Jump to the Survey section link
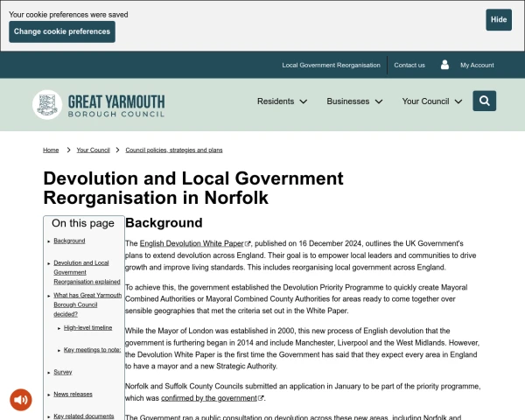 coord(63,372)
